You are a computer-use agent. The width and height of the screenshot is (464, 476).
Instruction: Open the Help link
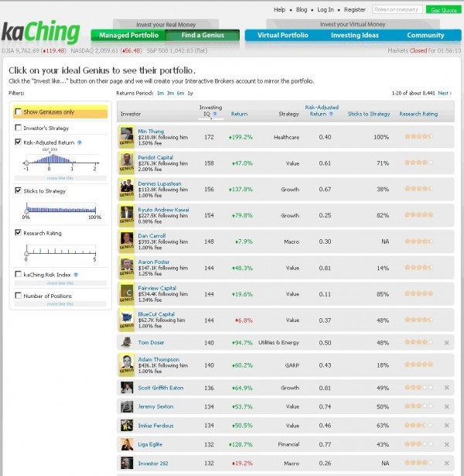[279, 10]
